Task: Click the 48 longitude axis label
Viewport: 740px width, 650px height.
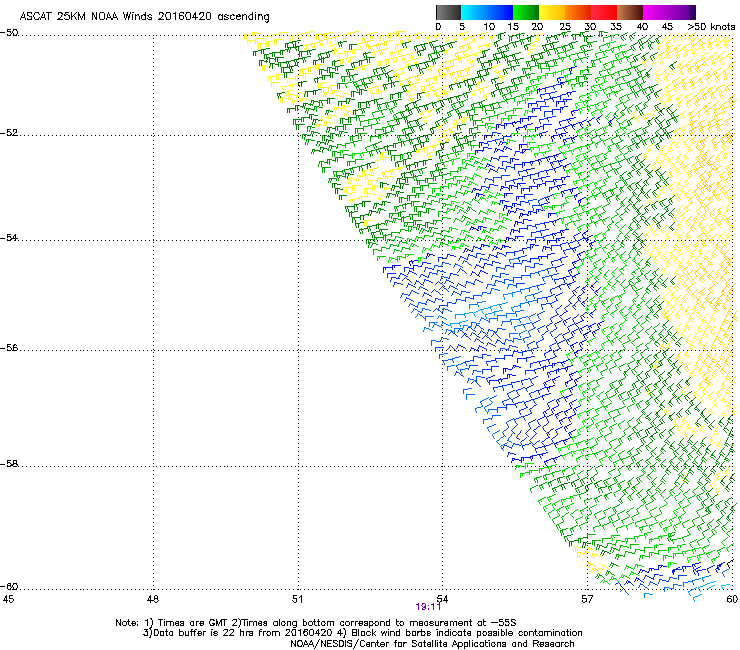Action: tap(152, 599)
